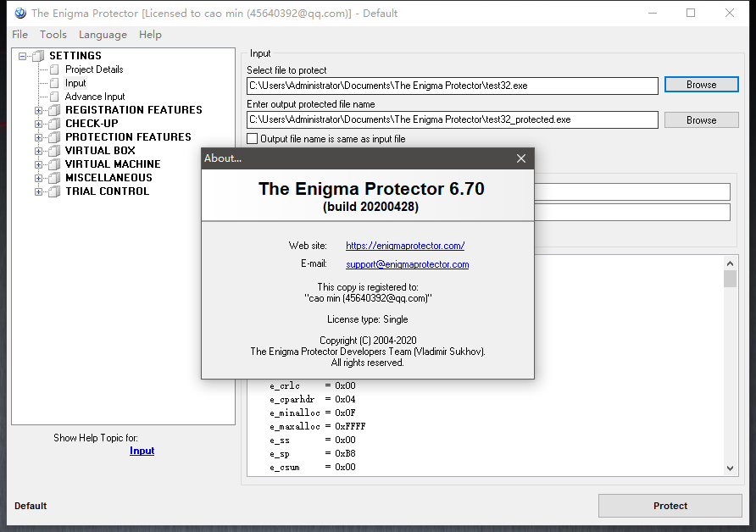Viewport: 756px width, 532px height.
Task: Click the TRIAL CONTROL folder icon
Action: (54, 191)
